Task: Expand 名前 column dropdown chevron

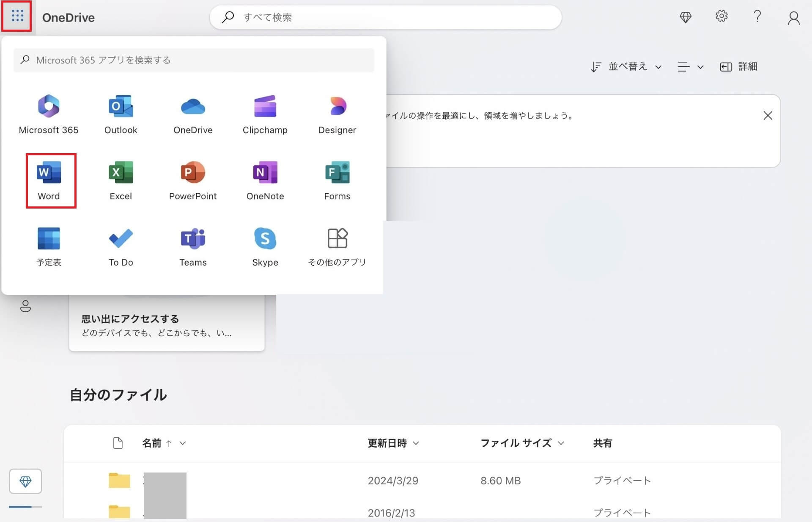Action: (183, 443)
